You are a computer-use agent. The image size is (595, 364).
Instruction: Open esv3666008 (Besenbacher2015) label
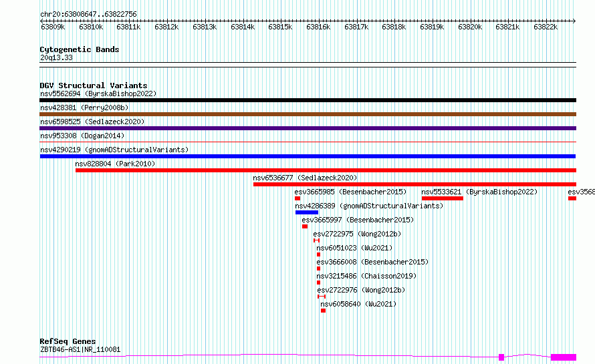[x=372, y=262]
